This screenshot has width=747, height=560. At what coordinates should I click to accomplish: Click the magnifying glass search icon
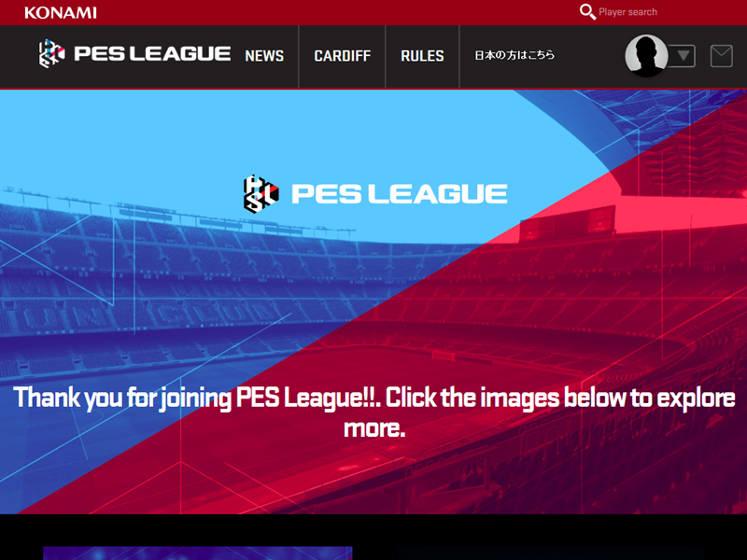[587, 12]
